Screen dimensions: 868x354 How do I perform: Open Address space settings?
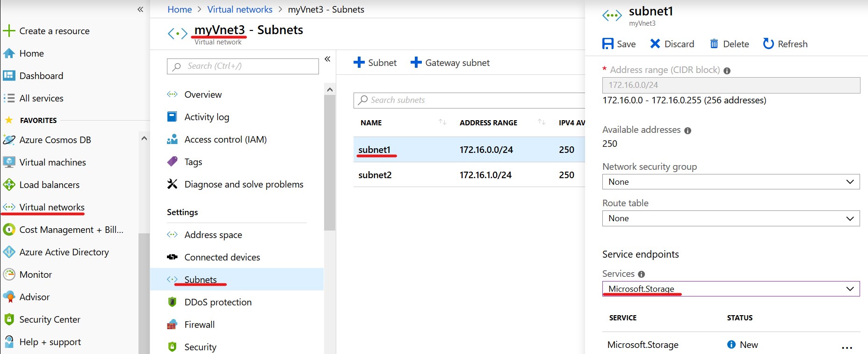coord(213,235)
